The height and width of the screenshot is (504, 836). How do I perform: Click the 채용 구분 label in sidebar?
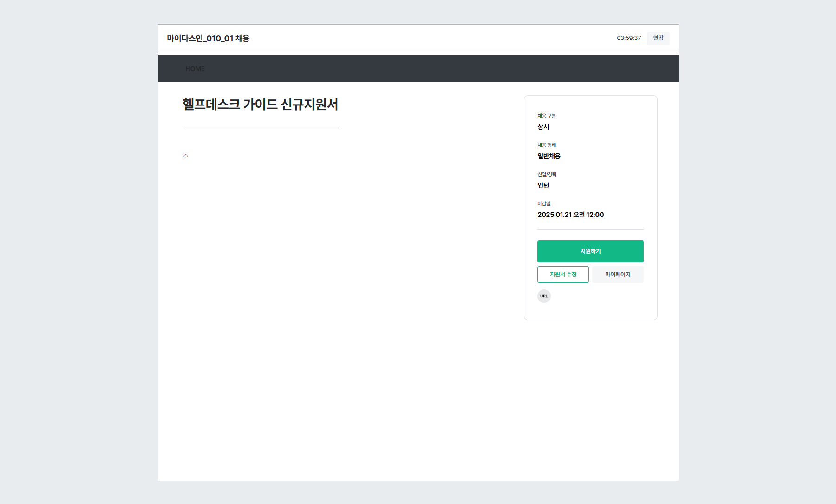(x=546, y=116)
